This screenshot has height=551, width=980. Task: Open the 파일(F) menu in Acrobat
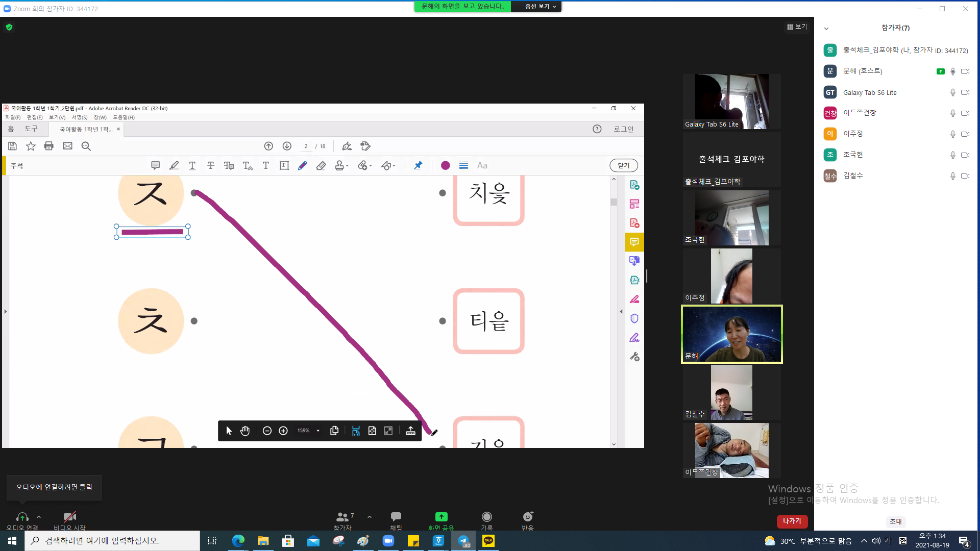[13, 117]
